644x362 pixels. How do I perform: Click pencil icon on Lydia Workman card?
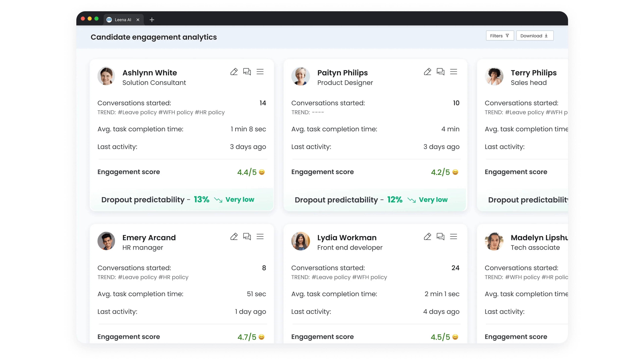coord(427,237)
